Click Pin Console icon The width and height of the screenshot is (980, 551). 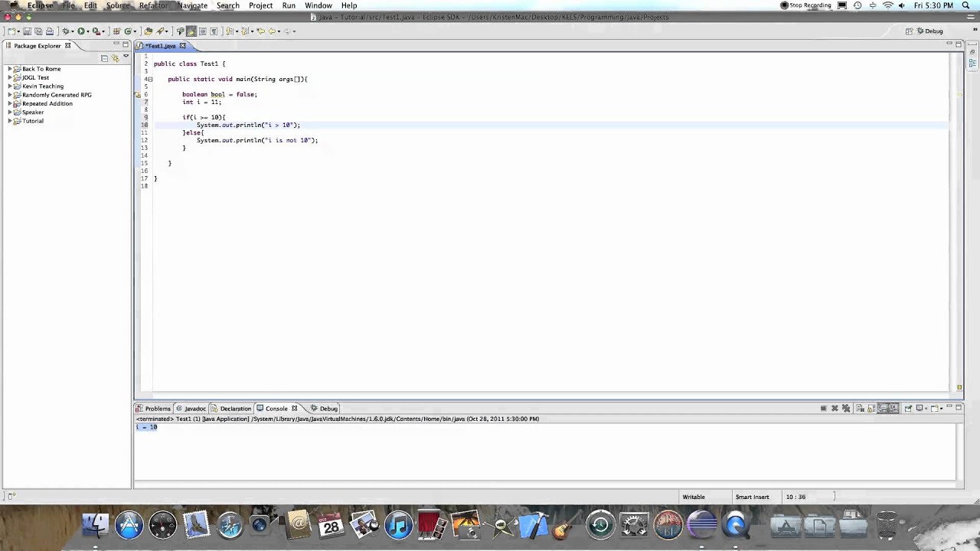click(908, 409)
